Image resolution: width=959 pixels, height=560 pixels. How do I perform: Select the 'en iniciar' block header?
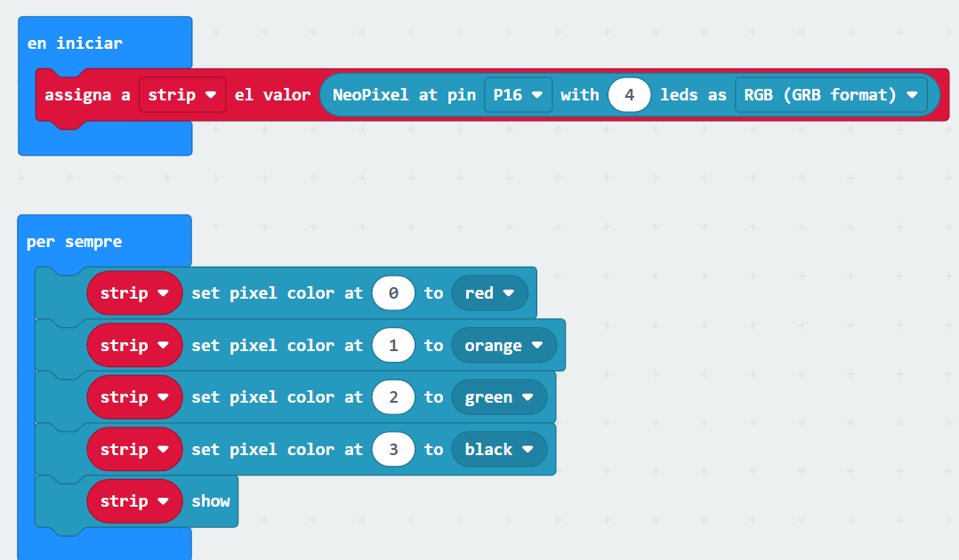click(75, 43)
